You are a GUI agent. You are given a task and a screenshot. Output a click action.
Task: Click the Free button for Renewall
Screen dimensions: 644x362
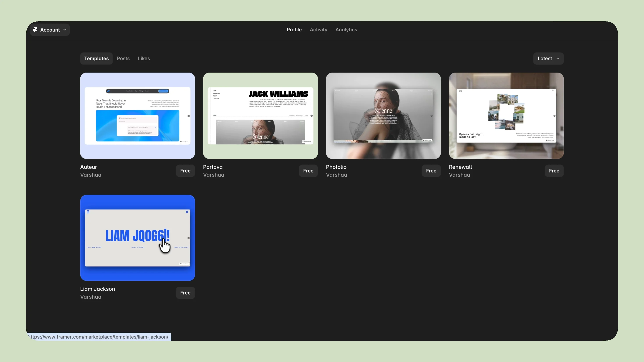tap(554, 171)
